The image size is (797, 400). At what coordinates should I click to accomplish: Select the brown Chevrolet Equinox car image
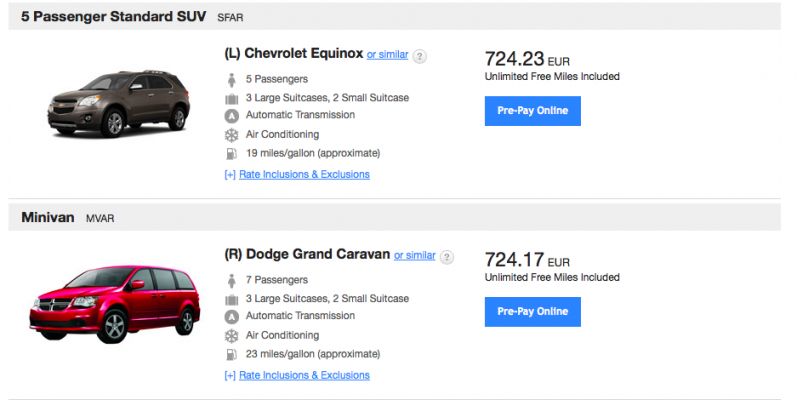[x=118, y=103]
